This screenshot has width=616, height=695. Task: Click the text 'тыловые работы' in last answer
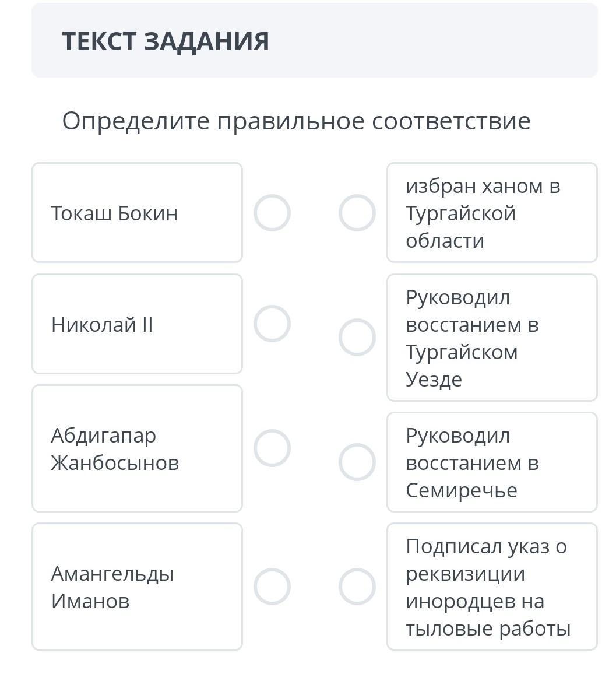[488, 629]
